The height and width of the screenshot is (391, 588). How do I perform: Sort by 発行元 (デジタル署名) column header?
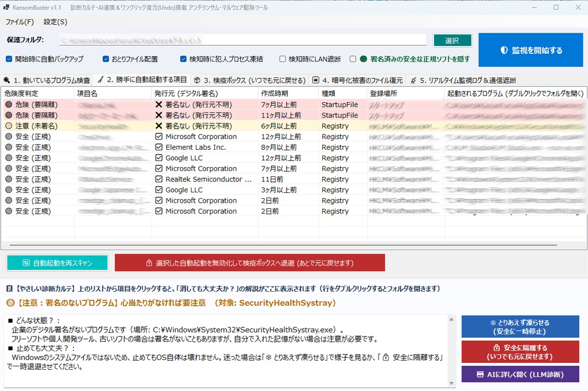click(205, 94)
